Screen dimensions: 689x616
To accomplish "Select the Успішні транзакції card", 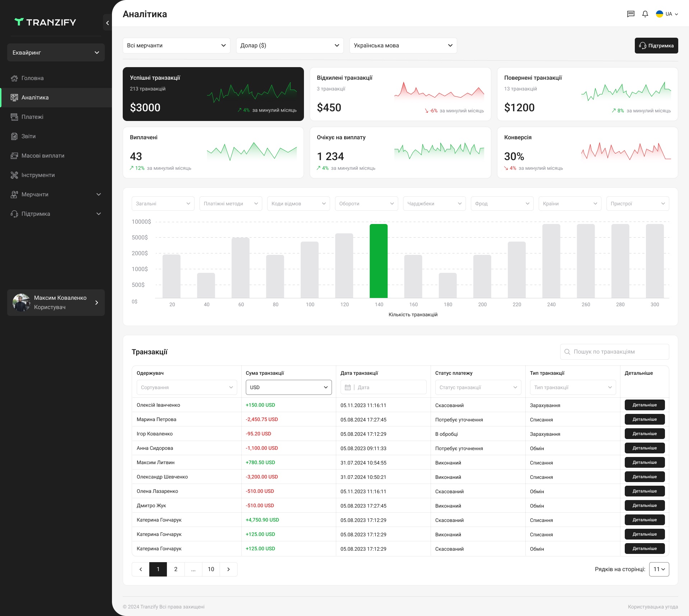I will pos(213,94).
